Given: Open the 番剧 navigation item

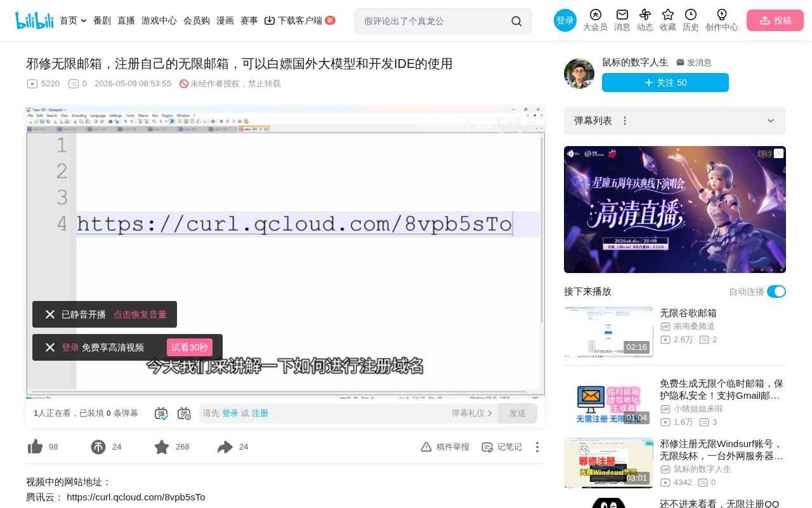Looking at the screenshot, I should tap(102, 20).
